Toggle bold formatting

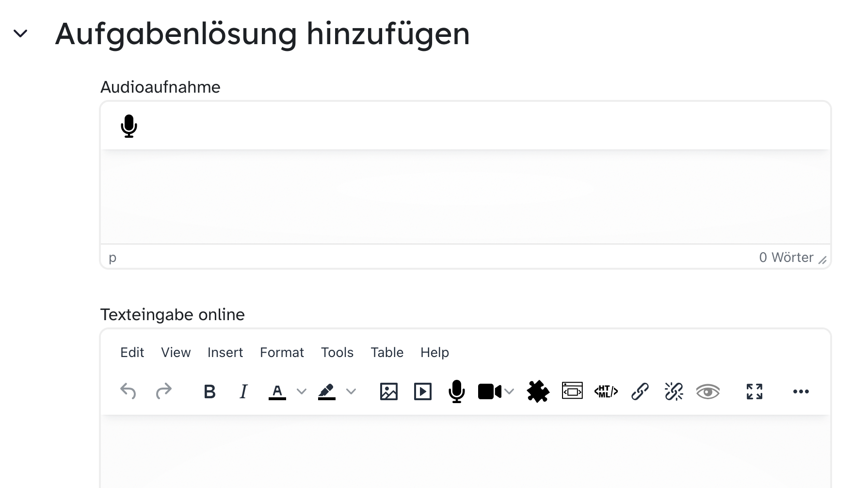[209, 391]
